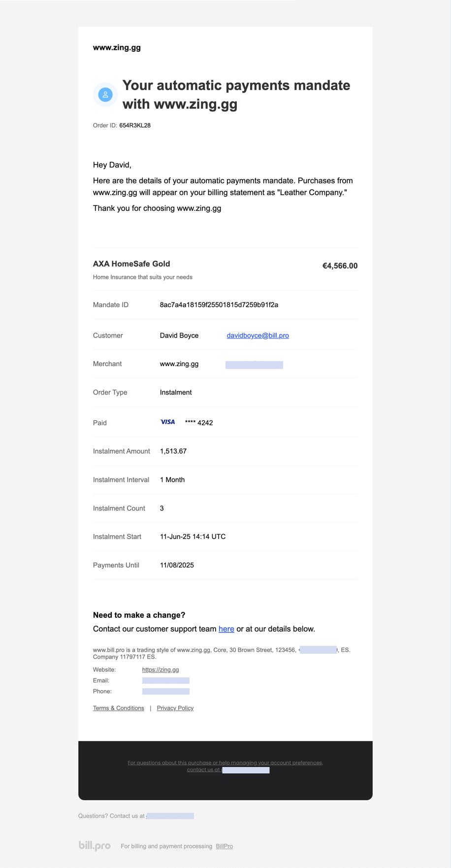Click 'For billing and payment processing' text
This screenshot has width=451, height=868.
166,846
